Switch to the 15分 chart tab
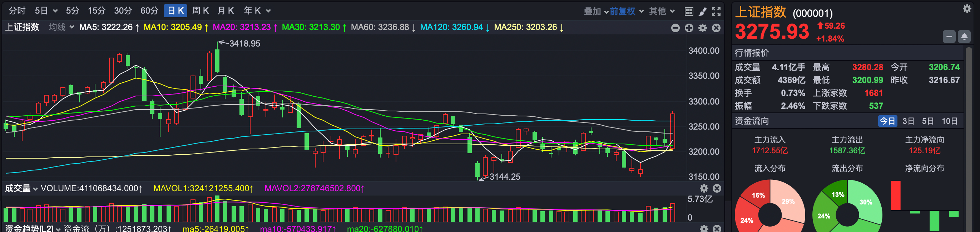This screenshot has height=232, width=980. coord(96,11)
